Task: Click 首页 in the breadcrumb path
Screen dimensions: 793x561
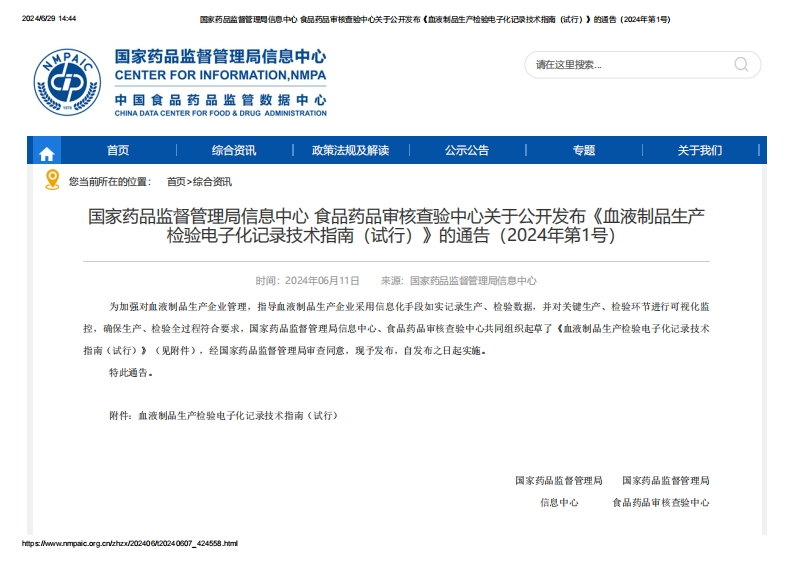Action: pos(176,182)
